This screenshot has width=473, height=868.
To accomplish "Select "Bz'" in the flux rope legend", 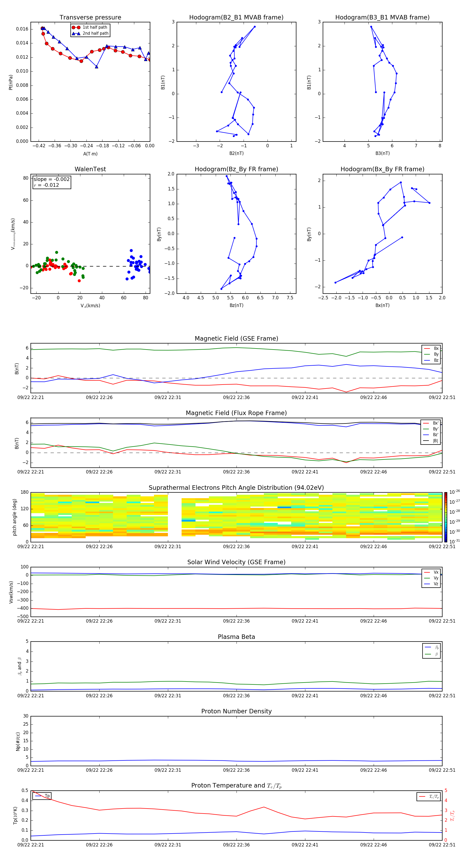I will tap(431, 435).
